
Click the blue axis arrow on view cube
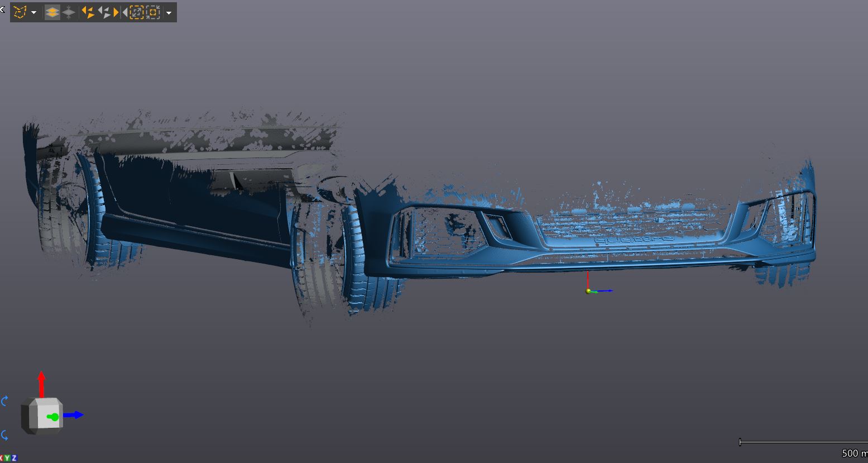coord(75,415)
